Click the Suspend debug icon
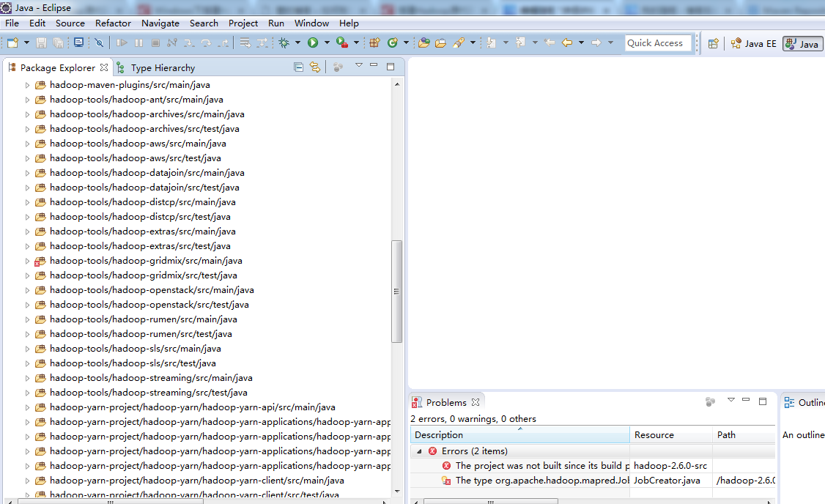The image size is (825, 504). [x=139, y=42]
